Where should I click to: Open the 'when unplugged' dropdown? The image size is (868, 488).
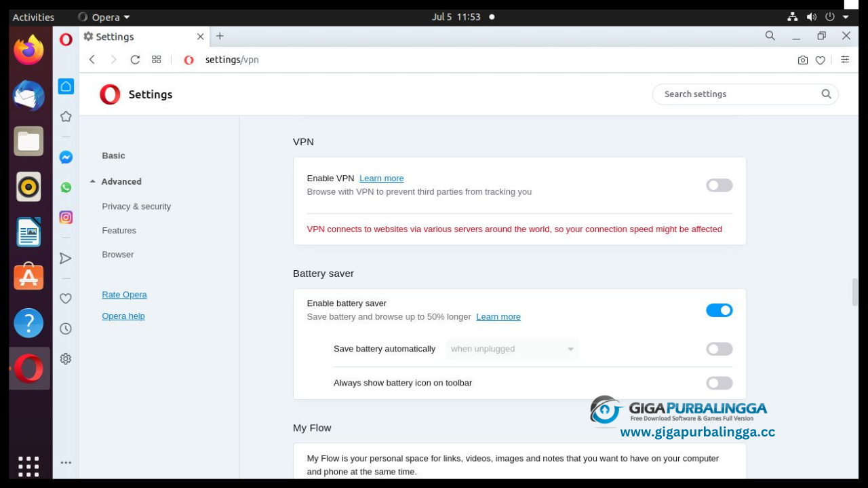512,349
